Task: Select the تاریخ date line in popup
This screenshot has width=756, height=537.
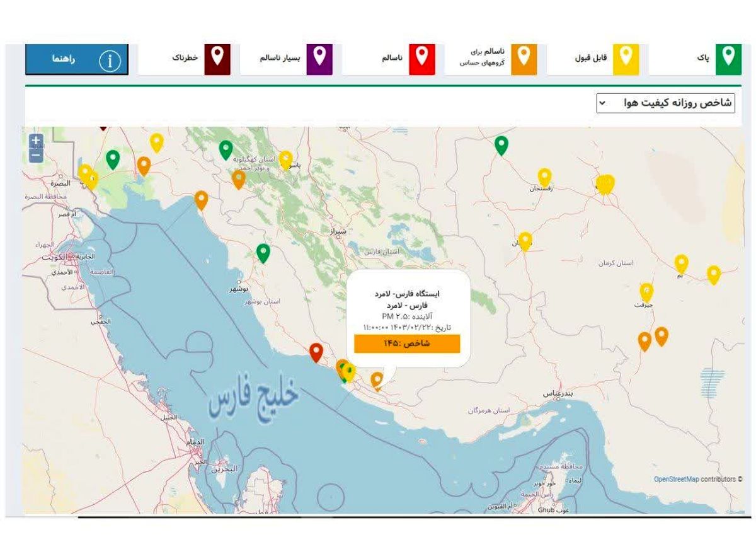Action: [x=407, y=327]
